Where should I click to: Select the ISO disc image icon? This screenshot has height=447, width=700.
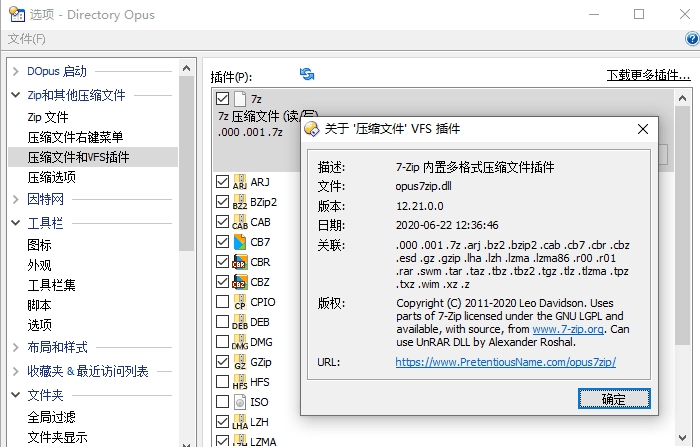[x=240, y=402]
